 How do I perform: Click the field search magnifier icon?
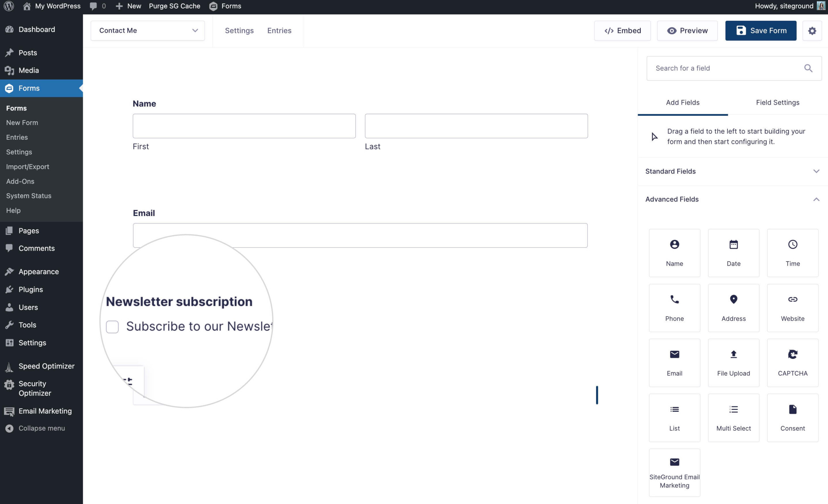[x=808, y=68]
